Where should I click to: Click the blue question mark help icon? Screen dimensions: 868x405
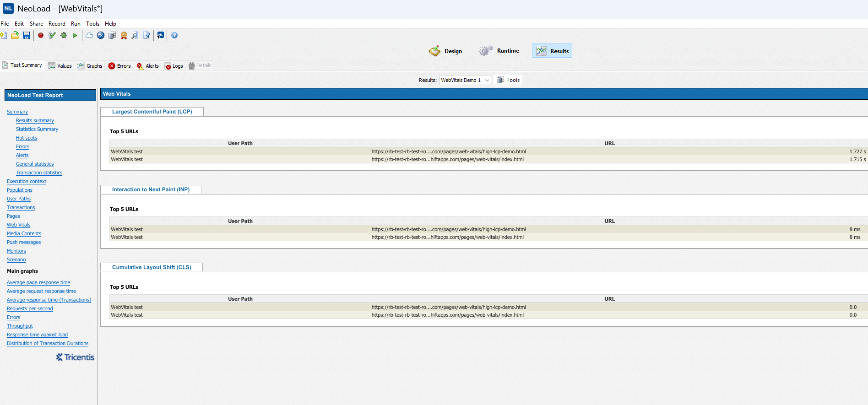click(x=174, y=35)
